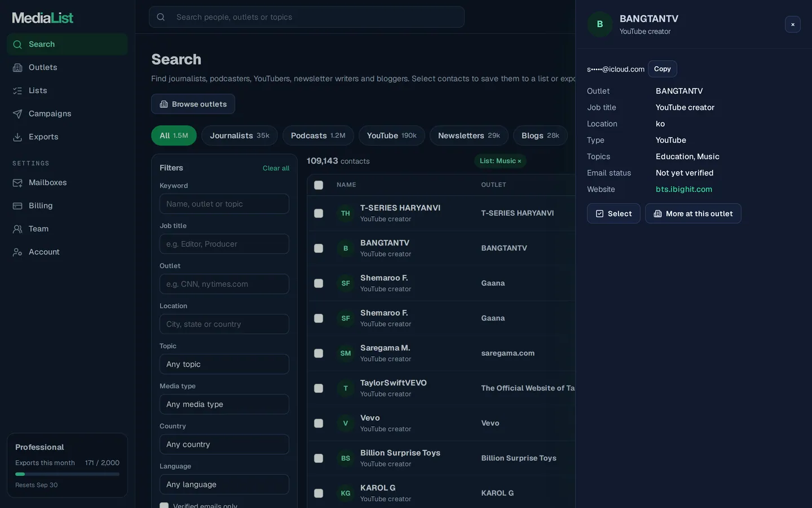Switch to the Podcasts tab
This screenshot has width=812, height=508.
point(318,135)
